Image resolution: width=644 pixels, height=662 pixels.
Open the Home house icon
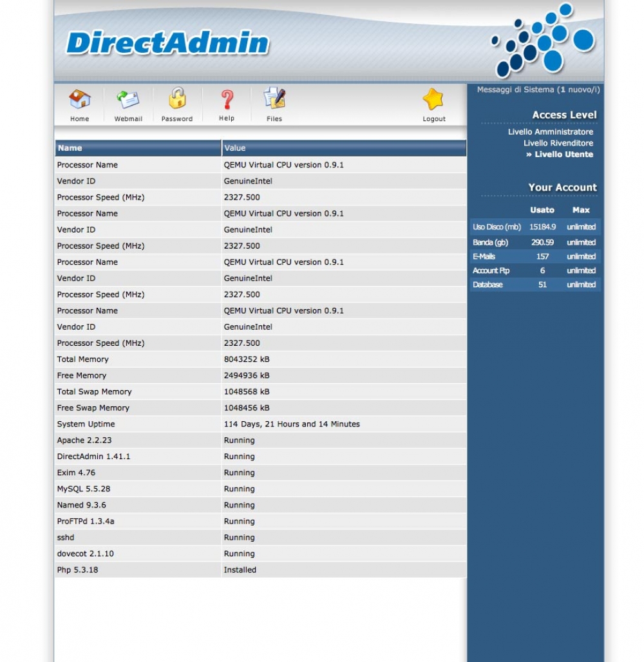(x=80, y=99)
